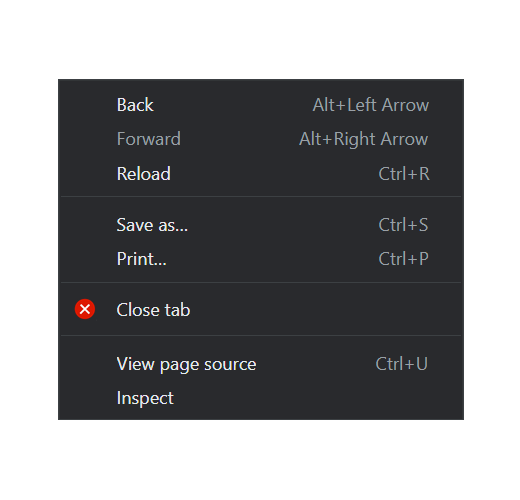This screenshot has width=520, height=500.
Task: Click empty menu space right of Inspect
Action: pos(317,398)
